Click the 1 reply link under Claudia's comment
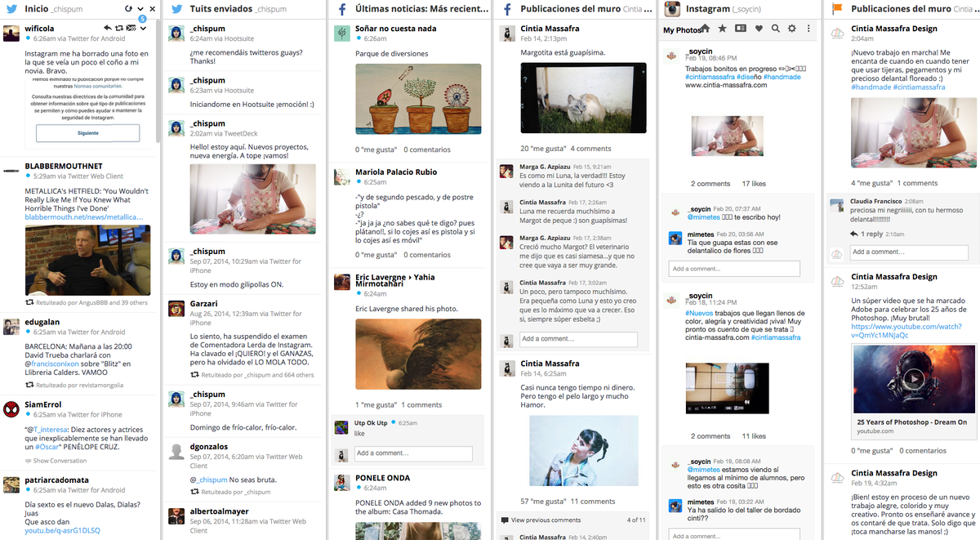 pyautogui.click(x=873, y=234)
